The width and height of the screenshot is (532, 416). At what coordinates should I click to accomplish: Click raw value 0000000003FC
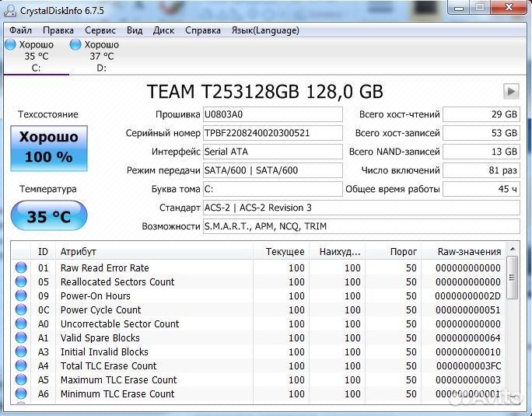468,365
